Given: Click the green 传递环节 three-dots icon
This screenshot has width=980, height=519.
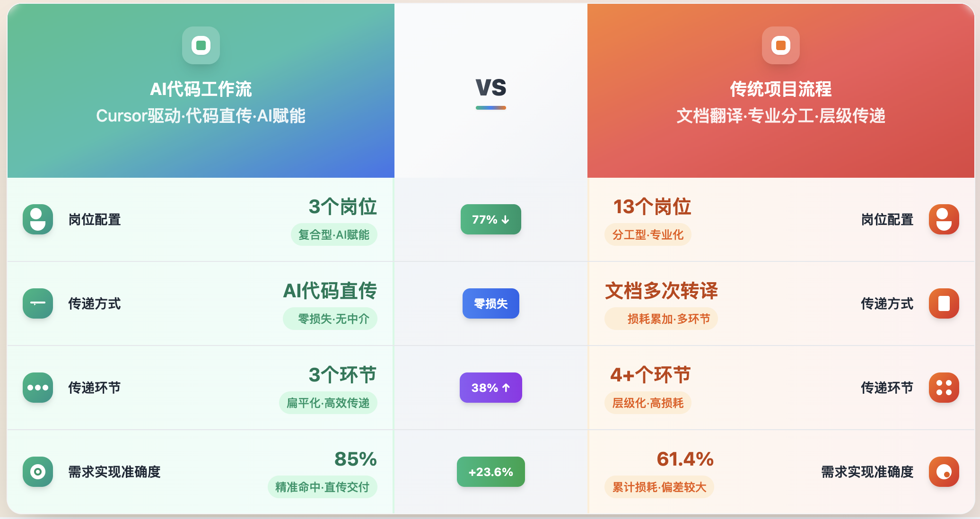Looking at the screenshot, I should pyautogui.click(x=38, y=388).
